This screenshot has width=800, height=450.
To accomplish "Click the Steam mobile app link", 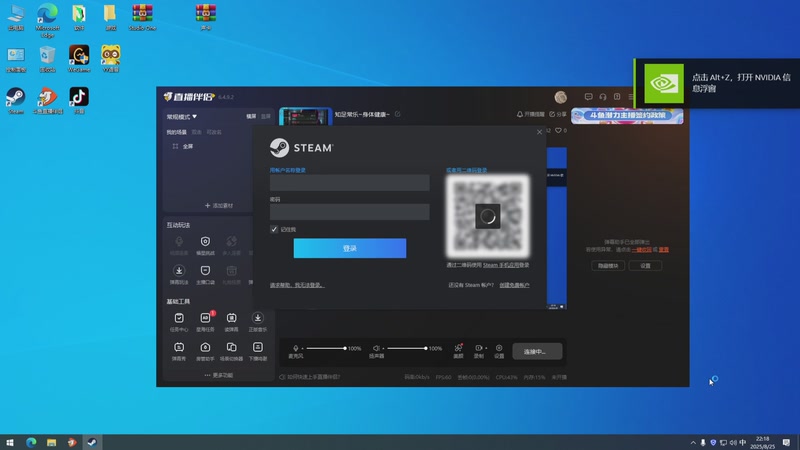I will click(501, 265).
